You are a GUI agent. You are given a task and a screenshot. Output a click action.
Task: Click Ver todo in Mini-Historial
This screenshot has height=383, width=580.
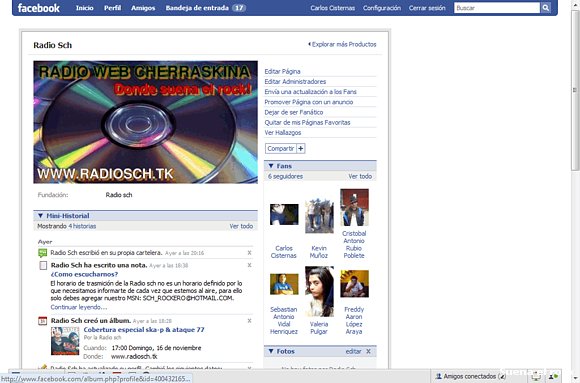241,226
